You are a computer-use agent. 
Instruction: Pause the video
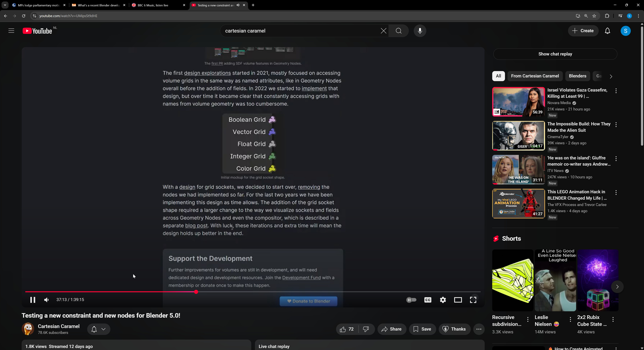coord(33,300)
